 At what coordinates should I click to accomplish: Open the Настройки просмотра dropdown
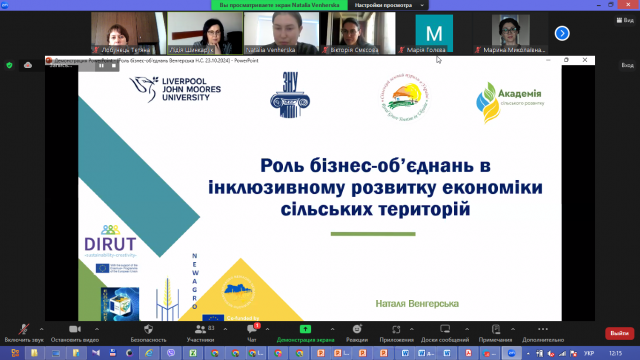coord(389,5)
